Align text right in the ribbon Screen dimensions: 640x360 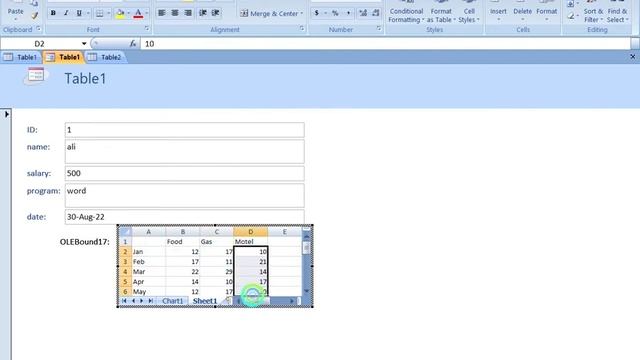[x=188, y=13]
